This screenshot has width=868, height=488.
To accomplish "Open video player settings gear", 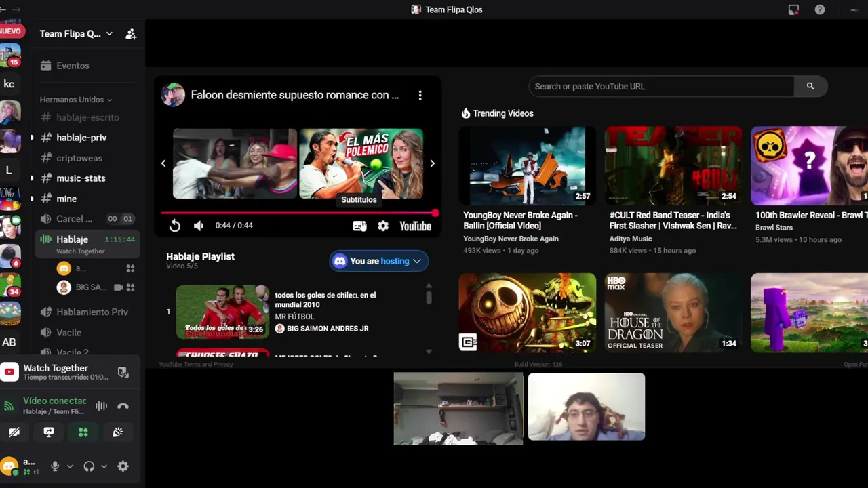I will click(383, 226).
